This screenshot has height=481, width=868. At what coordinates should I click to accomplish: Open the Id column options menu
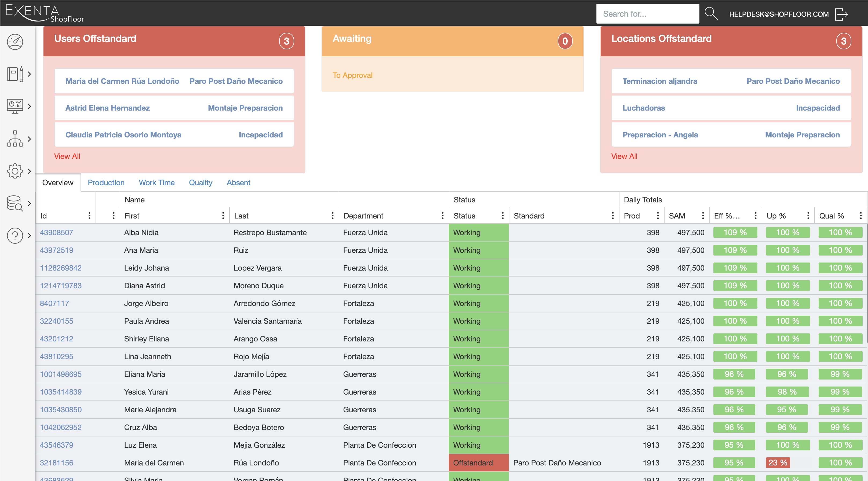pos(89,216)
